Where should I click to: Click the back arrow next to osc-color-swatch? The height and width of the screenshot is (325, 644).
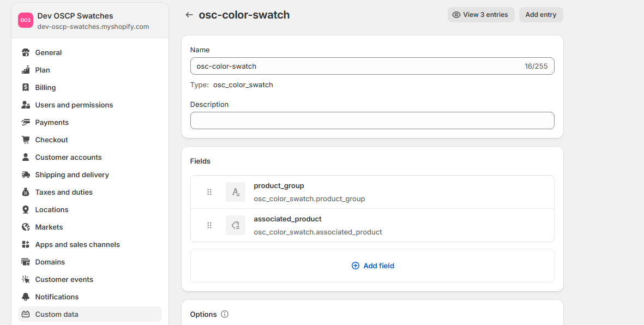click(x=189, y=15)
